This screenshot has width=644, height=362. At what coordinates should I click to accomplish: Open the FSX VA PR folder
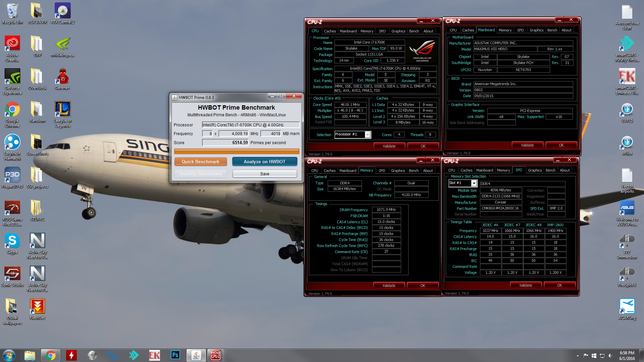tap(37, 13)
